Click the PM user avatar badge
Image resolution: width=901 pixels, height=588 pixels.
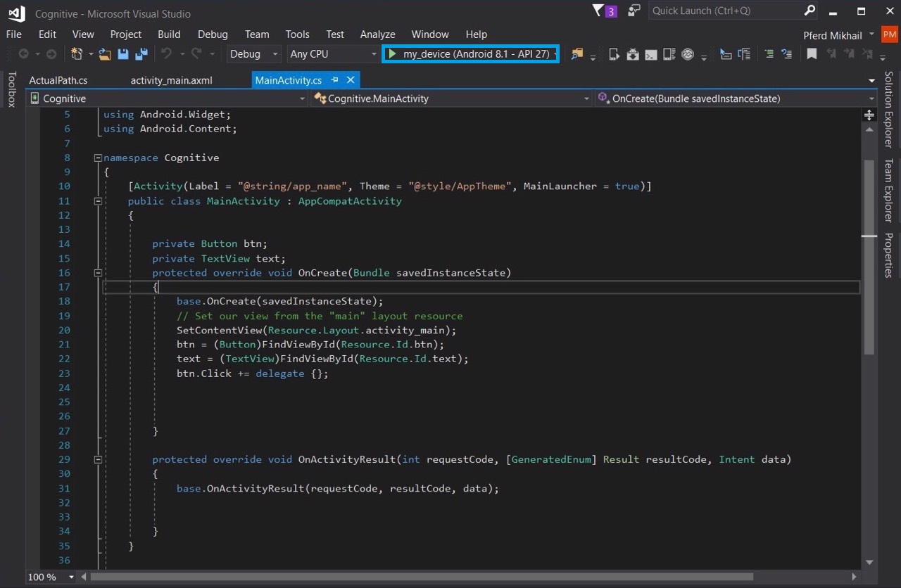(889, 34)
